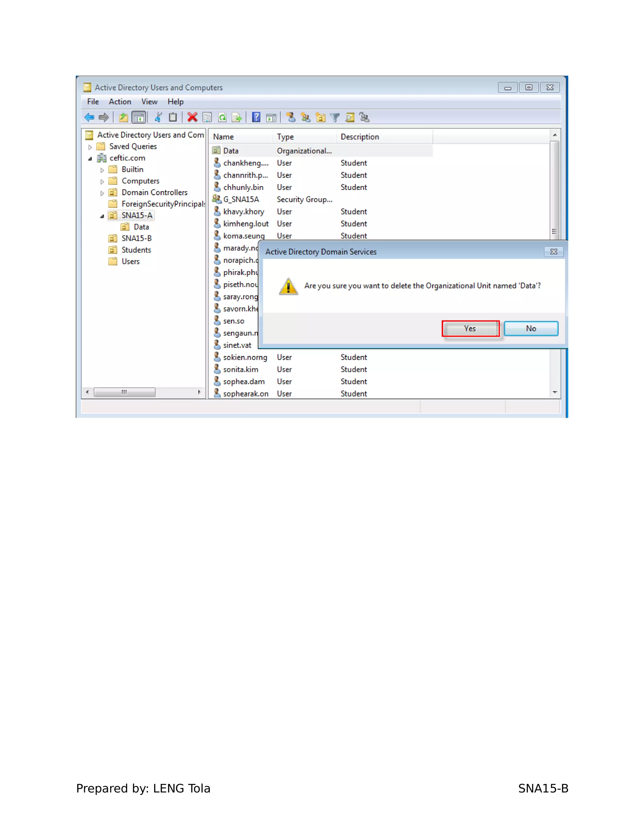Open the Action menu

point(120,102)
